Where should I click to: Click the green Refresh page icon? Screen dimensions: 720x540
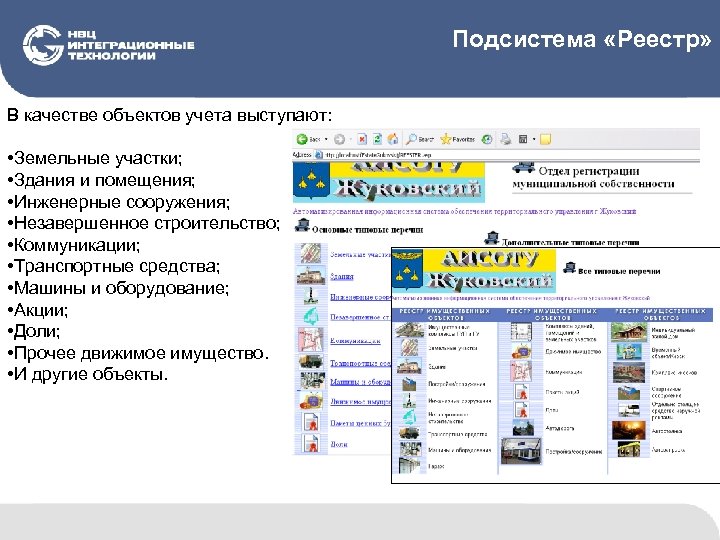click(377, 139)
